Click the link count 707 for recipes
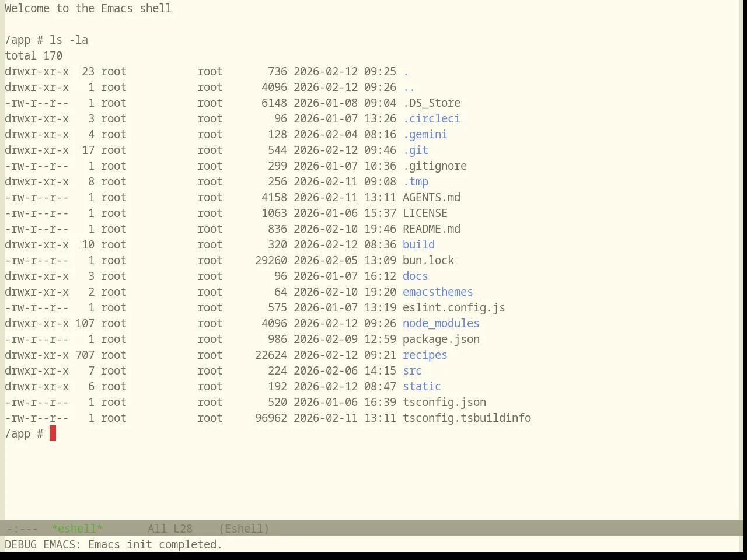 pos(85,355)
